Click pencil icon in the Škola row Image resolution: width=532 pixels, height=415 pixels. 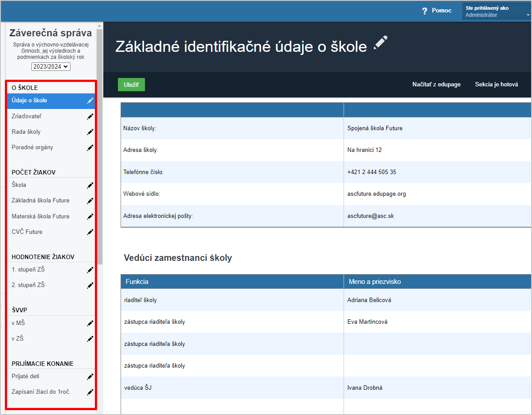(x=90, y=185)
